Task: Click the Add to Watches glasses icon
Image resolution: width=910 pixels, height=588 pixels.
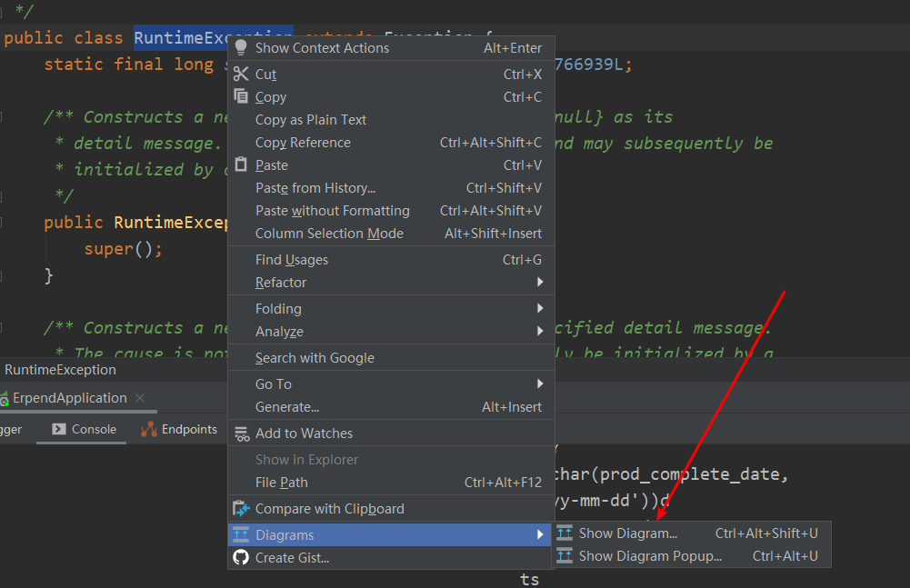Action: (242, 434)
